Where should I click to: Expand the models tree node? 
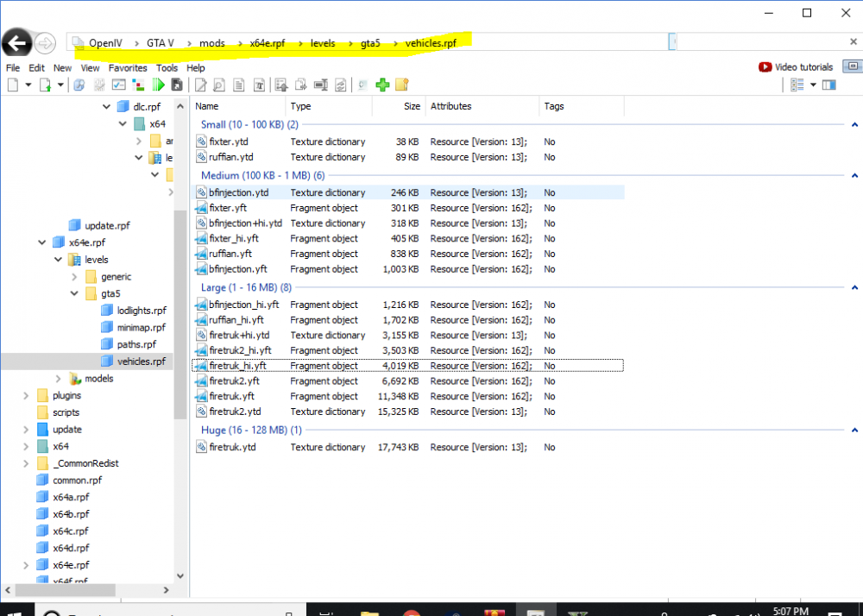tap(58, 379)
